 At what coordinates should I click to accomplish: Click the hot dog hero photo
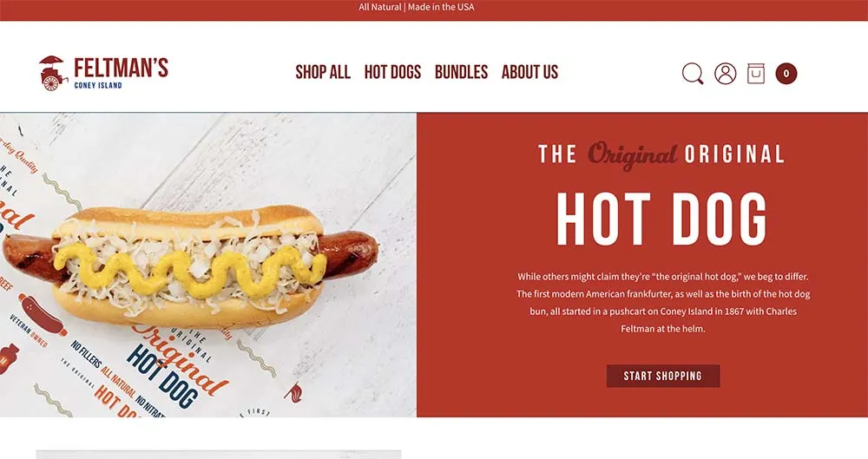tap(208, 265)
